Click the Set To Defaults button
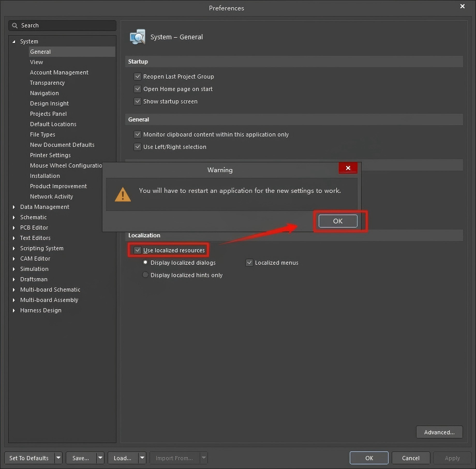Viewport: 476px width, 469px height. point(29,458)
